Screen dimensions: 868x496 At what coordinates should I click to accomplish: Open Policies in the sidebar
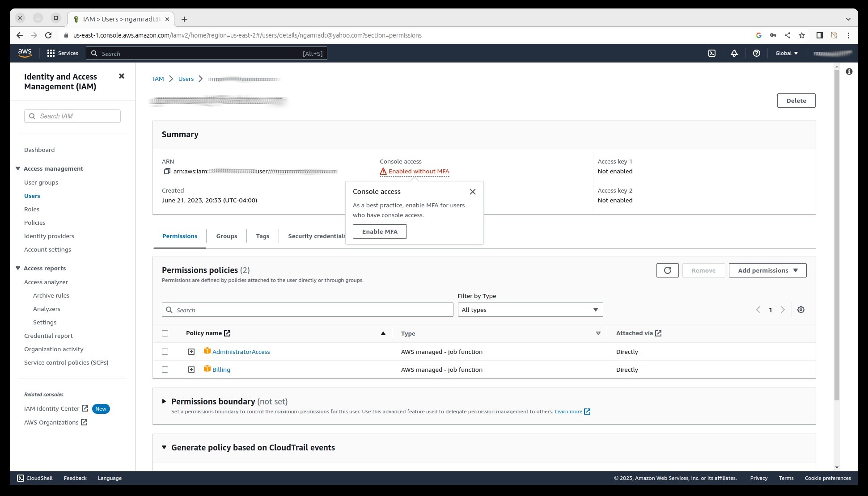35,223
